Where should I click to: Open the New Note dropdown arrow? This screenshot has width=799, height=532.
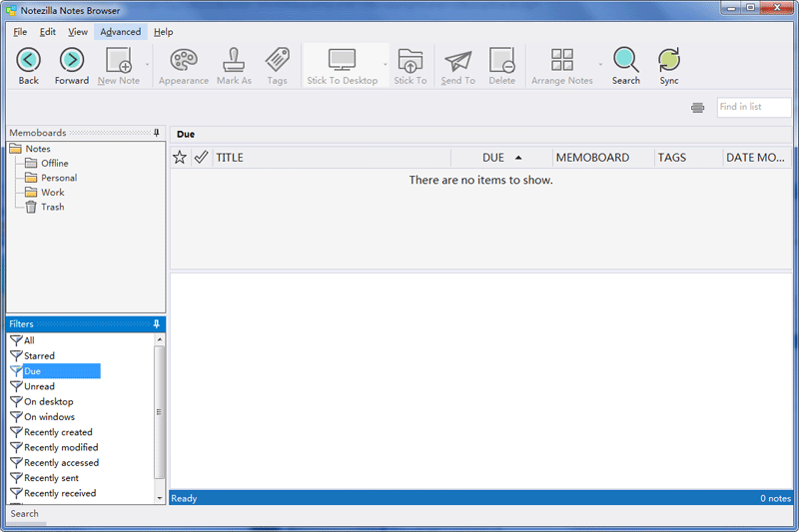click(x=147, y=64)
